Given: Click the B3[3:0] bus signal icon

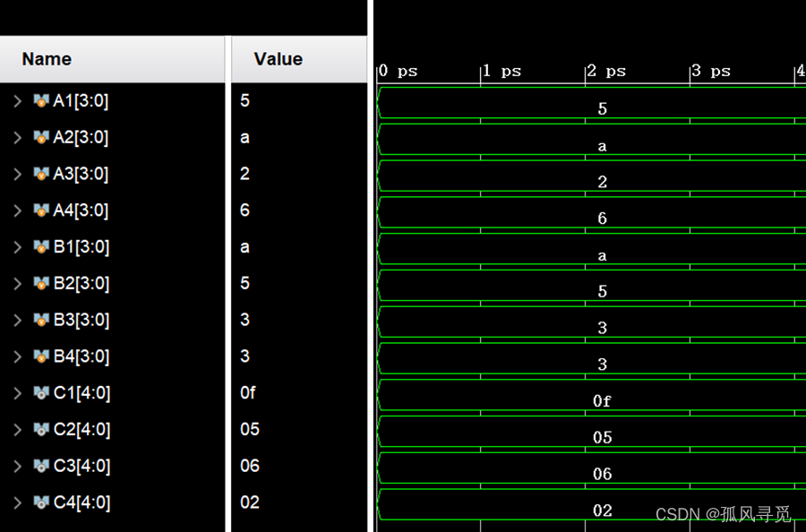Looking at the screenshot, I should click(x=41, y=321).
